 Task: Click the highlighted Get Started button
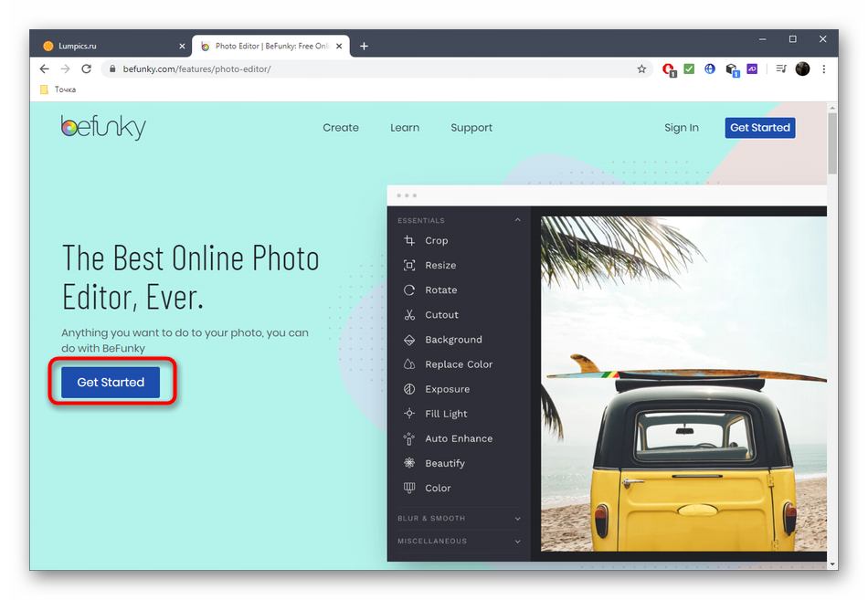111,383
